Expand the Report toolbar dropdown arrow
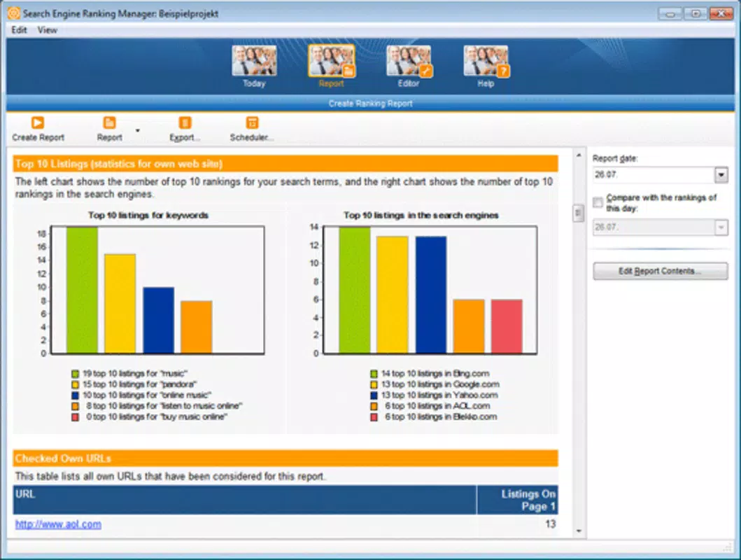 pos(138,130)
